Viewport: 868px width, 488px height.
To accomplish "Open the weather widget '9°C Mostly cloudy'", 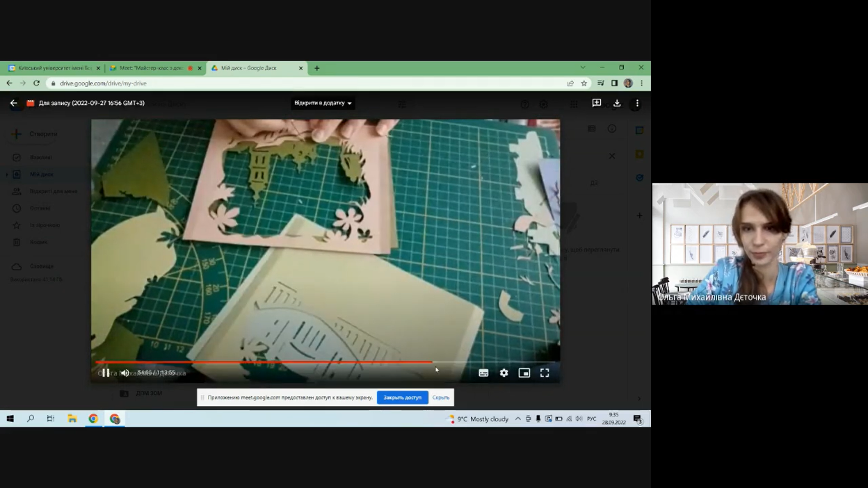I will pos(479,419).
